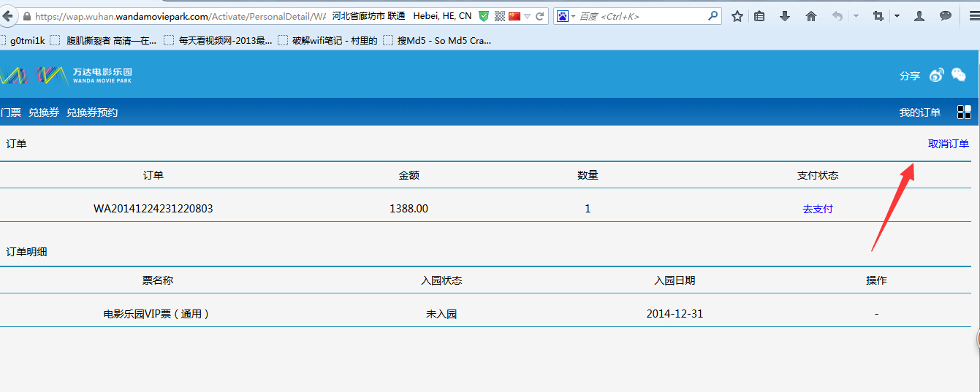Click the undo arrow toolbar icon
The image size is (980, 392).
pos(837,16)
